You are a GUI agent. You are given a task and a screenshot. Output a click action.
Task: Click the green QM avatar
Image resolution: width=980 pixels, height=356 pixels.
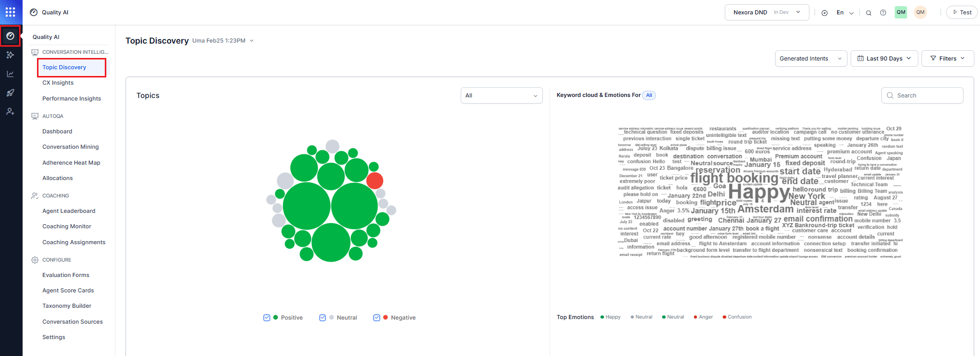click(x=901, y=12)
